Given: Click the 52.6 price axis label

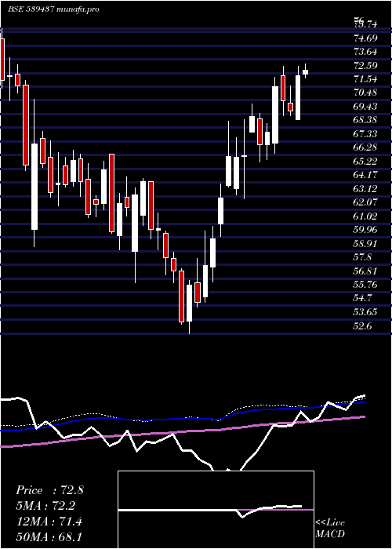Looking at the screenshot, I should click(362, 326).
